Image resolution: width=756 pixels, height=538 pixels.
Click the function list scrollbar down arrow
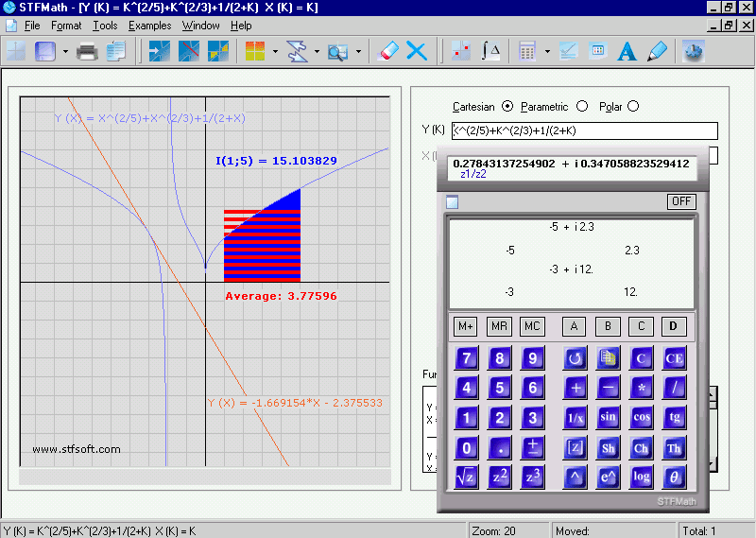click(713, 465)
